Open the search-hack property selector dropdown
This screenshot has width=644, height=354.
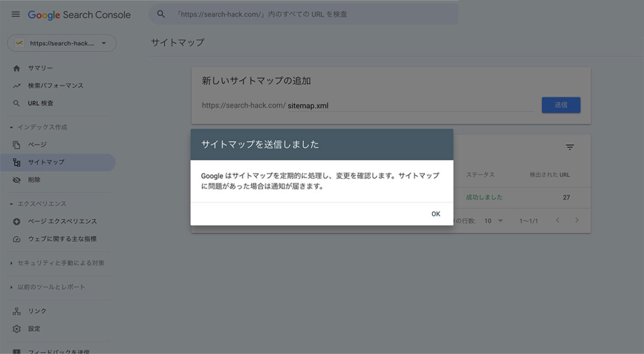(x=62, y=43)
